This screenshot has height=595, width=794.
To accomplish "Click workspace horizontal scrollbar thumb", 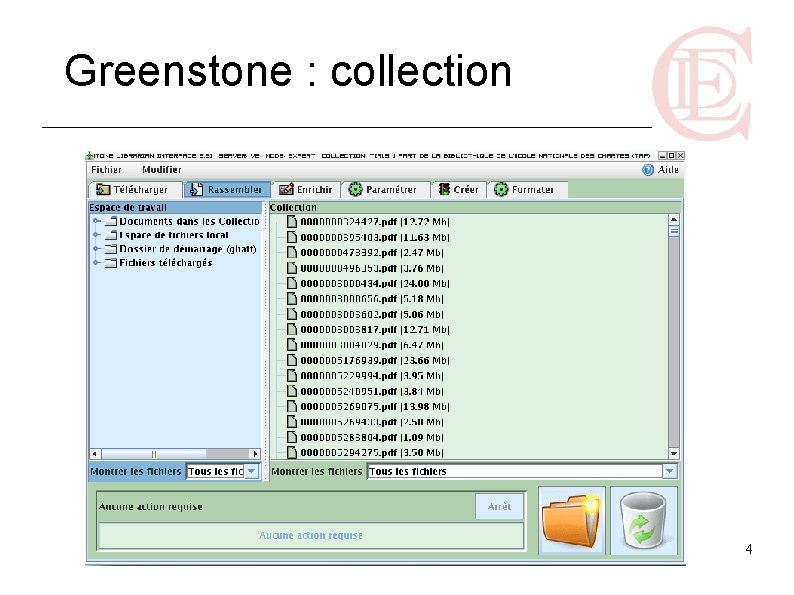I will click(x=154, y=454).
